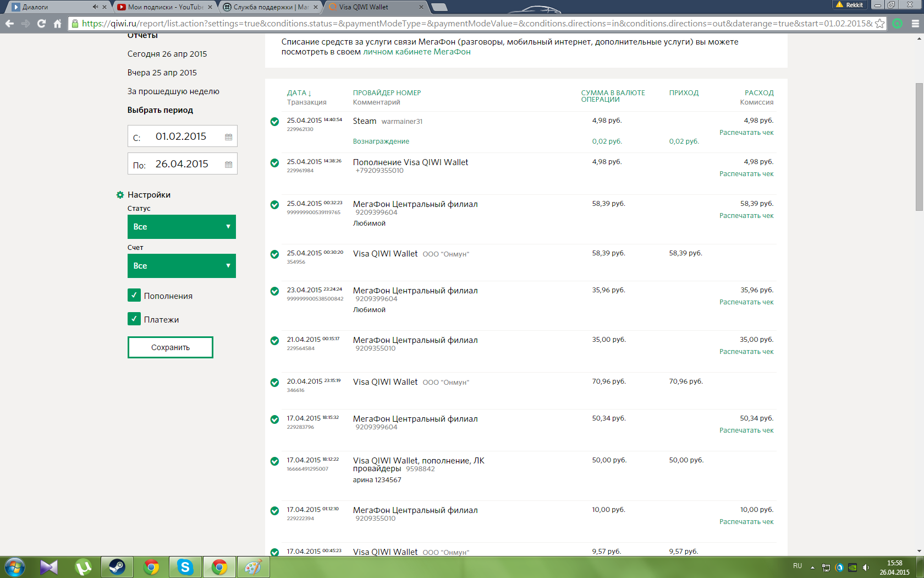The width and height of the screenshot is (924, 578).
Task: Switch to Служба поддержки tab
Action: coord(271,7)
